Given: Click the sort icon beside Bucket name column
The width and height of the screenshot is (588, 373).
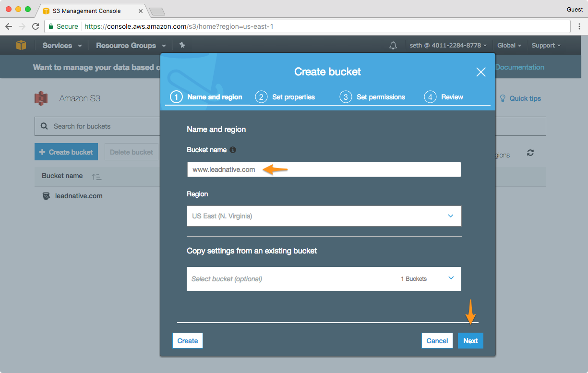Looking at the screenshot, I should (96, 177).
